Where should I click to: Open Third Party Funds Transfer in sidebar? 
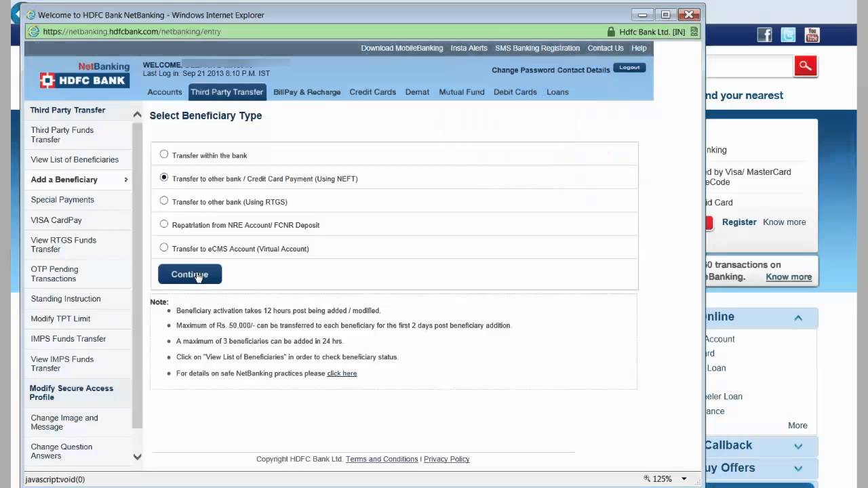(62, 135)
